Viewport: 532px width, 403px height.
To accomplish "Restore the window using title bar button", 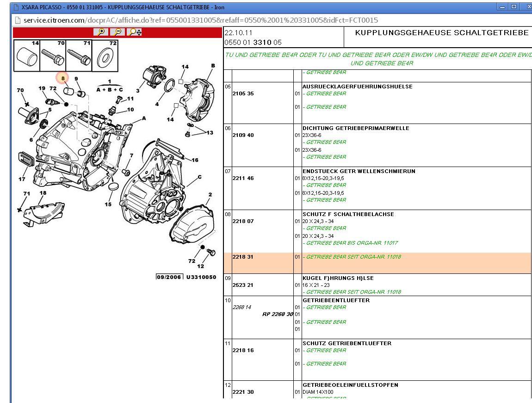I will tap(514, 6).
